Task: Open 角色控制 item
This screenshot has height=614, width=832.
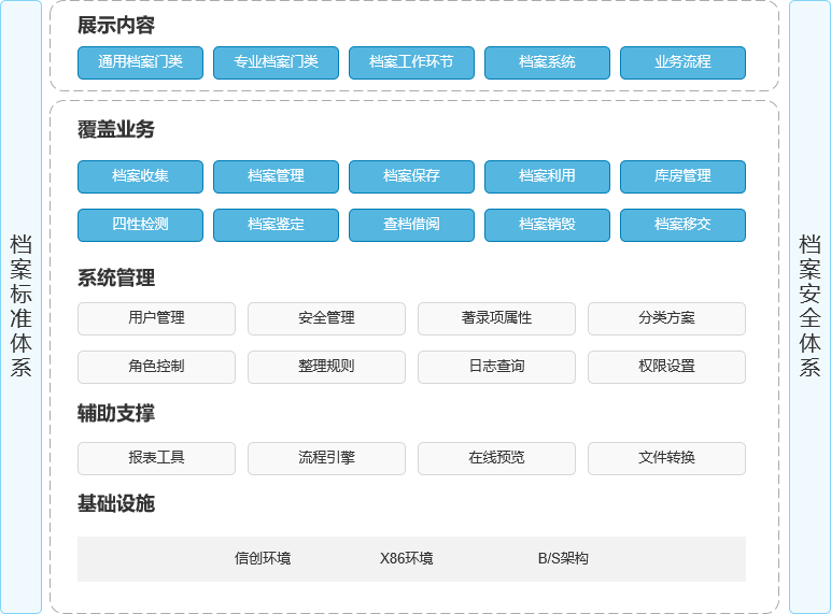Action: 157,367
